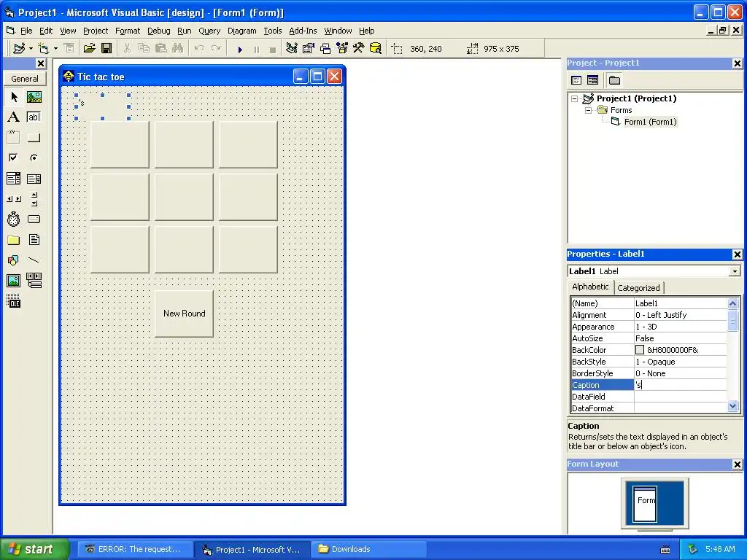Open Project Explorer via its toolbar icon
The height and width of the screenshot is (560, 747).
pyautogui.click(x=292, y=49)
